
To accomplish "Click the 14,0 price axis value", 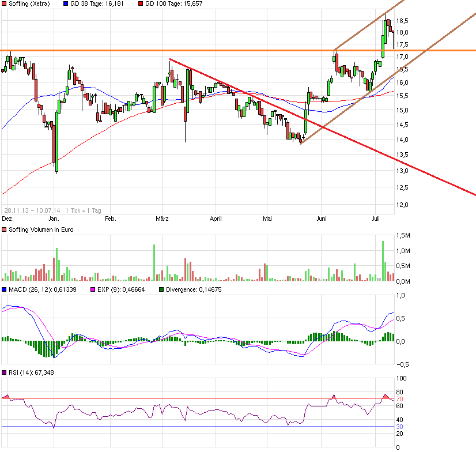I will (x=402, y=140).
